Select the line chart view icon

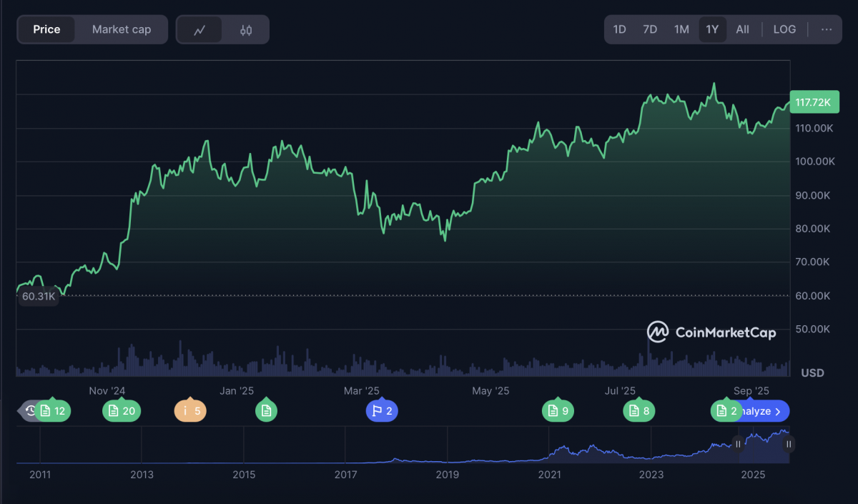[201, 29]
